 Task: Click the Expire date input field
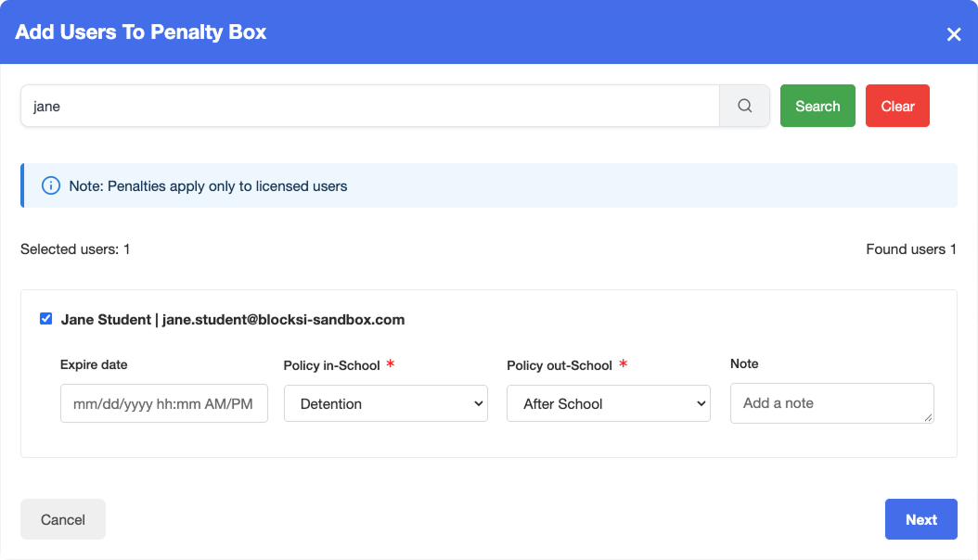[x=164, y=403]
